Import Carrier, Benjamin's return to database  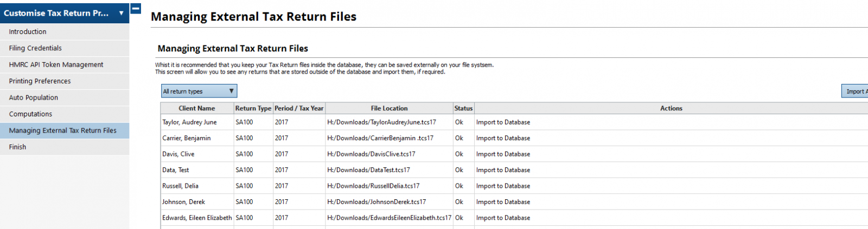503,138
